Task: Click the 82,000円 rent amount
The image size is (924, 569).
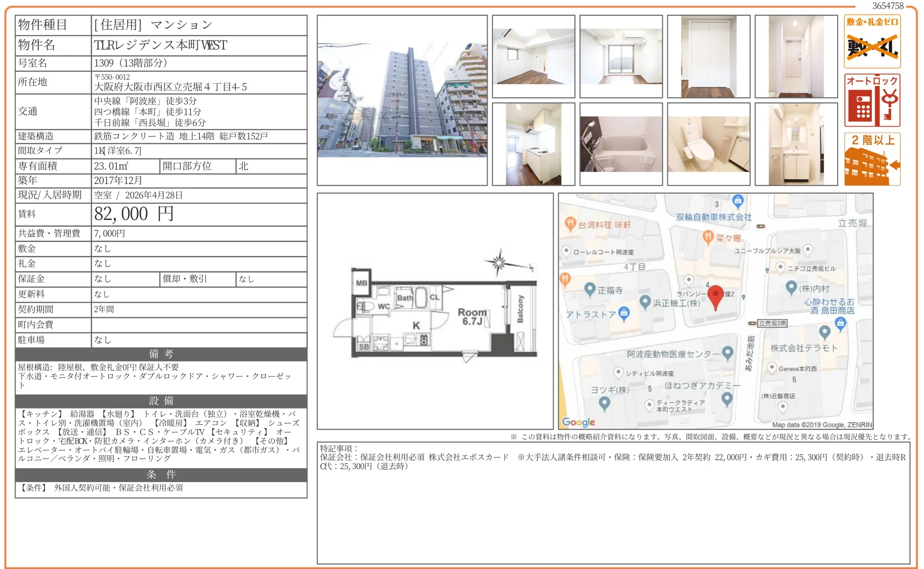Action: [133, 214]
